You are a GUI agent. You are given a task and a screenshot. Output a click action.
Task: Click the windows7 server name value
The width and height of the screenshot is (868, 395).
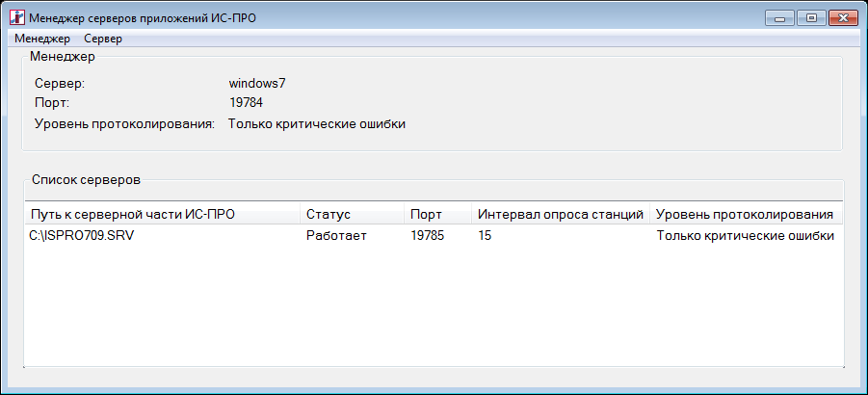tap(257, 84)
